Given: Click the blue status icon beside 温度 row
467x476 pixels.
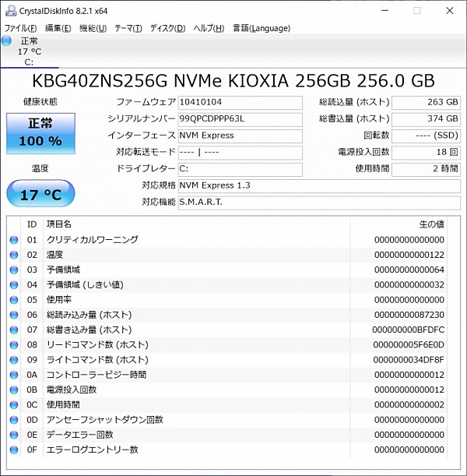Looking at the screenshot, I should (14, 255).
